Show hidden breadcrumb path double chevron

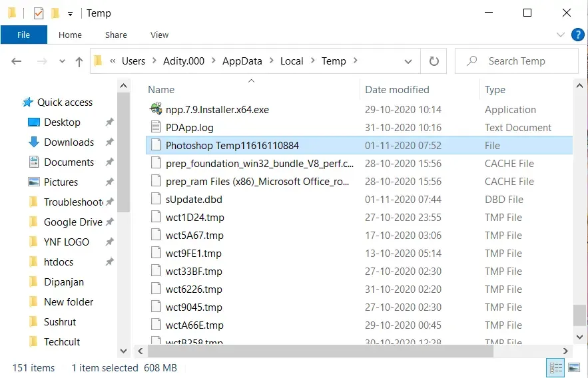point(113,61)
